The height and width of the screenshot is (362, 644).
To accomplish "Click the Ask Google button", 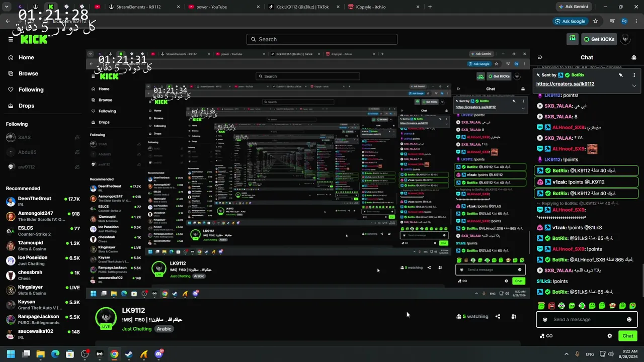I will point(570,21).
